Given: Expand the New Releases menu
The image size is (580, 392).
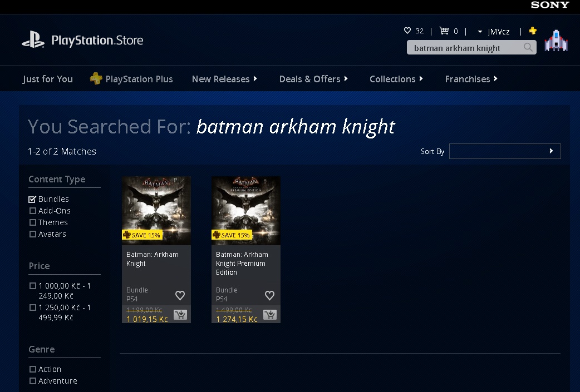Looking at the screenshot, I should point(224,79).
